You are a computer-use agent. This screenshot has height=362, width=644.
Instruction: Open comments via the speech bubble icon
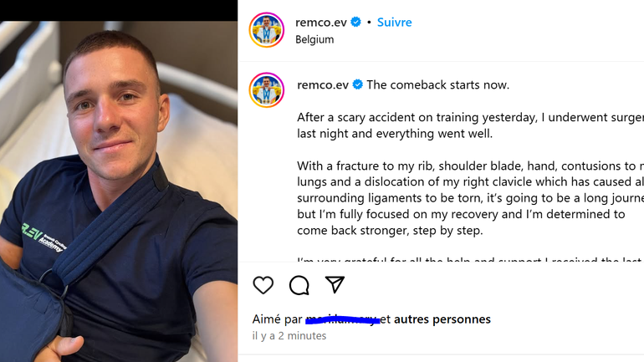(x=299, y=285)
